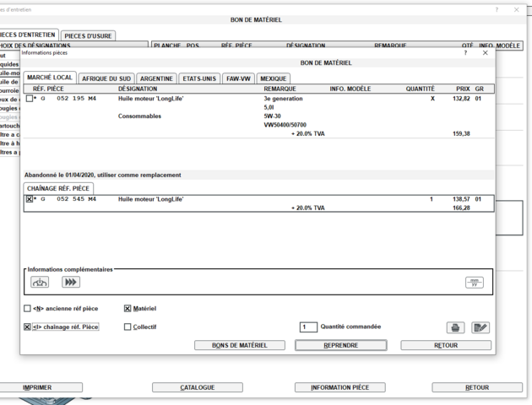Click the 'Consommables' designation text
This screenshot has height=405, width=532.
click(139, 116)
